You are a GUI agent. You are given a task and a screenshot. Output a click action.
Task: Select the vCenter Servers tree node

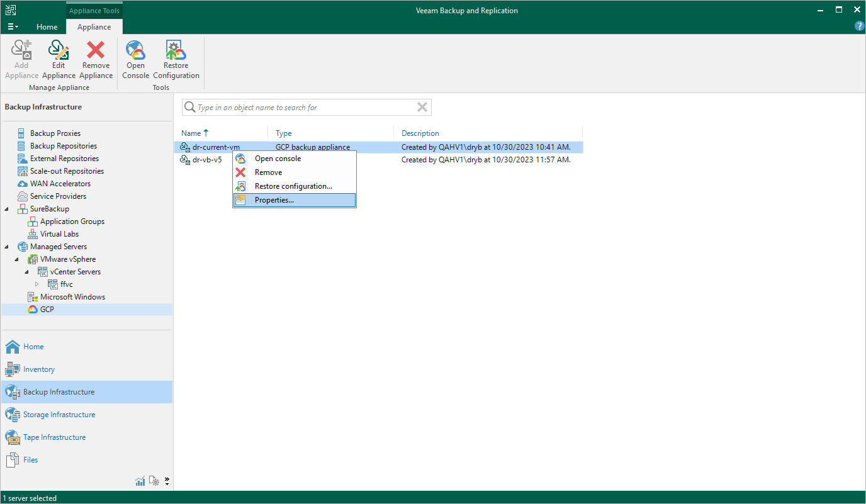click(76, 272)
